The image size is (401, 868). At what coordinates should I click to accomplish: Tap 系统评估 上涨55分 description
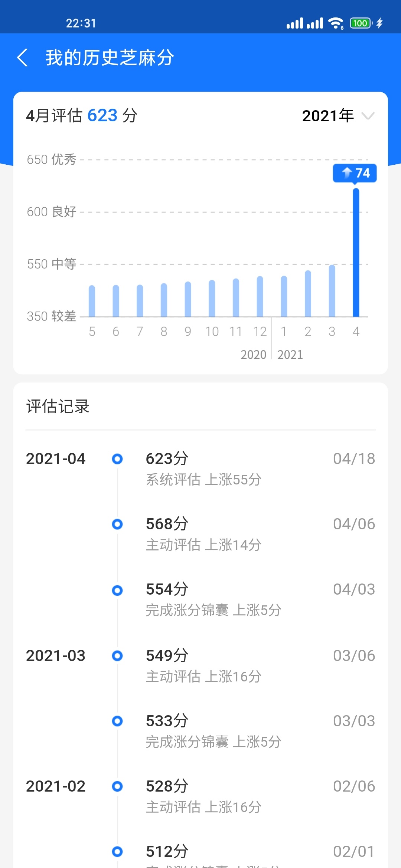[x=204, y=480]
